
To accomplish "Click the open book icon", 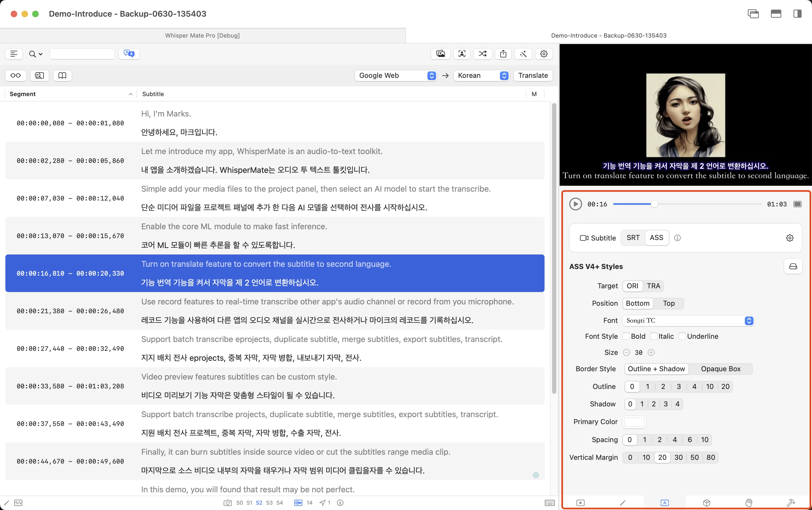I will pos(62,75).
